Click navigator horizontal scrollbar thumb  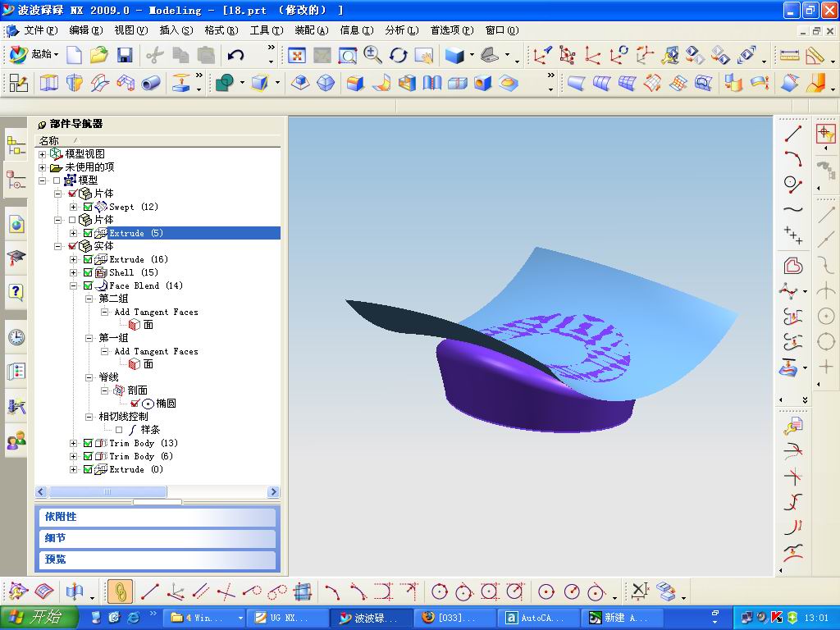tap(107, 492)
